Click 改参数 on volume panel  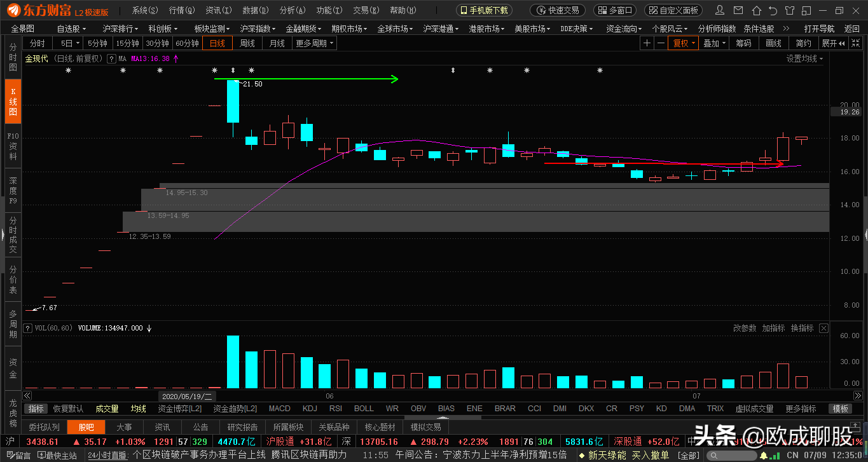(745, 328)
